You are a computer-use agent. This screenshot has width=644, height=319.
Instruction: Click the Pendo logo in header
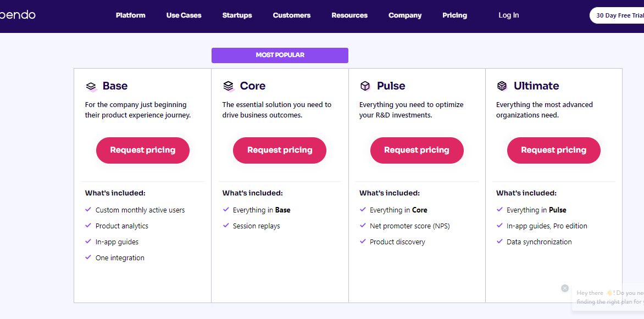click(18, 15)
